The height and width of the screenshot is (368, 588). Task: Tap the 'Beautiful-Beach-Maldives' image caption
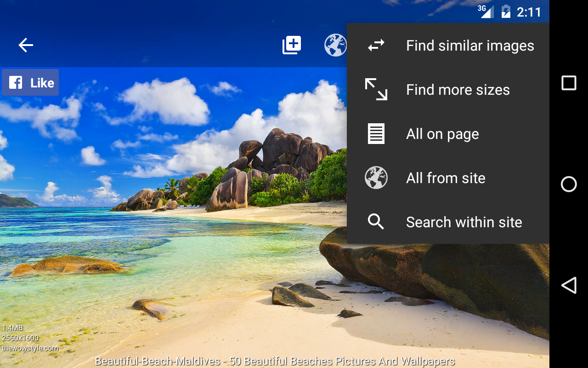(x=275, y=361)
